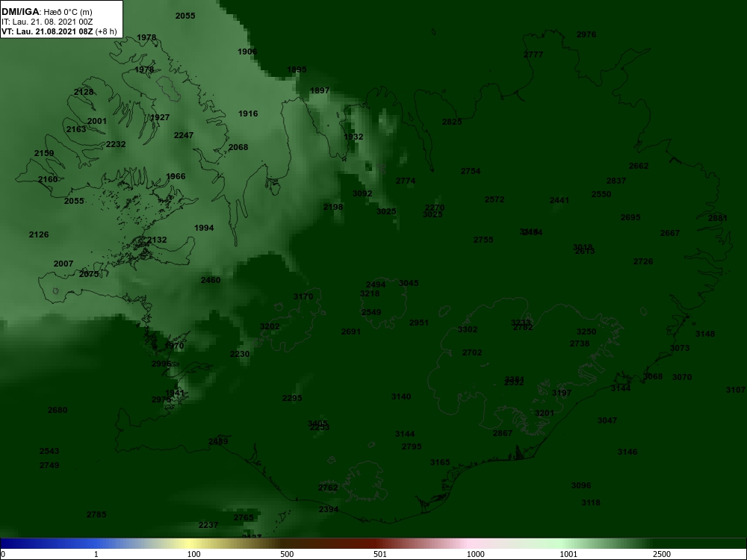Select the map value 2128
The height and width of the screenshot is (560, 747).
click(84, 92)
